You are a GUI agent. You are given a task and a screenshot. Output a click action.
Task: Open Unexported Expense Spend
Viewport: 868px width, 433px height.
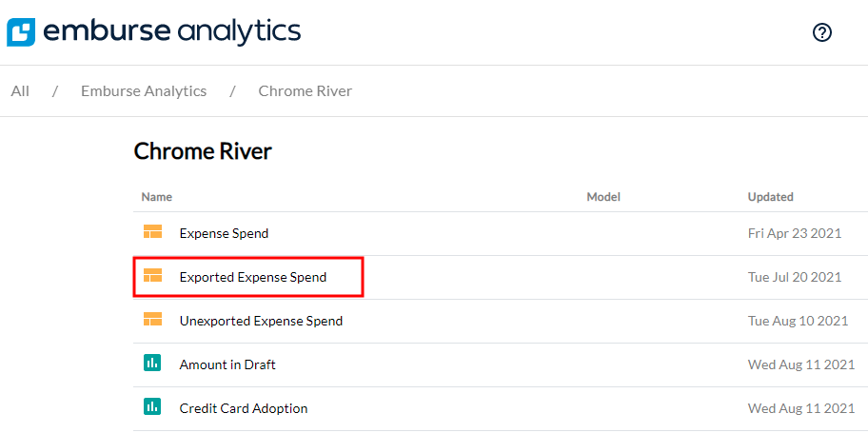(261, 321)
